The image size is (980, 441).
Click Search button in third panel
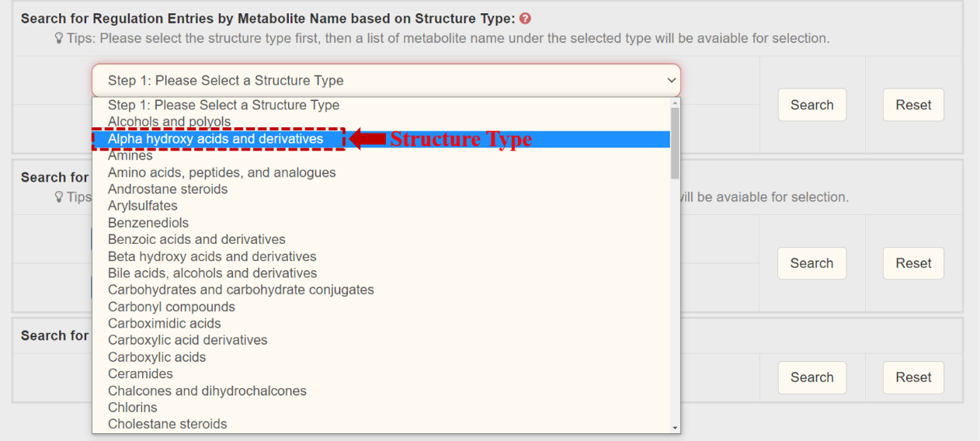click(x=811, y=377)
